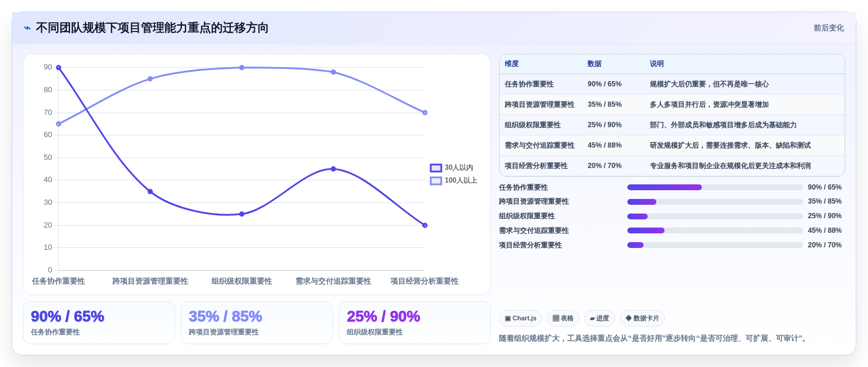Click the 25% / 90% data card

point(414,323)
